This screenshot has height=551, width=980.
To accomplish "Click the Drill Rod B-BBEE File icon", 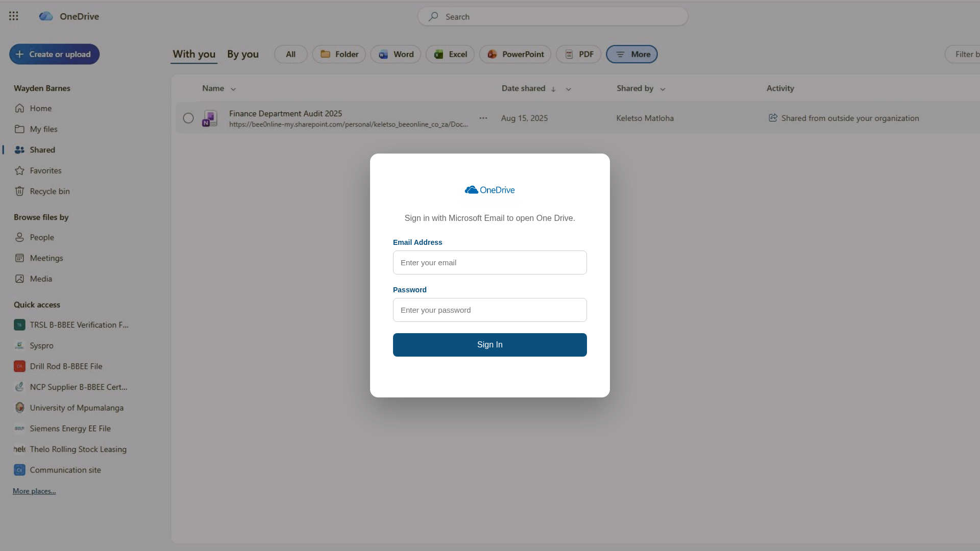I will coord(19,366).
